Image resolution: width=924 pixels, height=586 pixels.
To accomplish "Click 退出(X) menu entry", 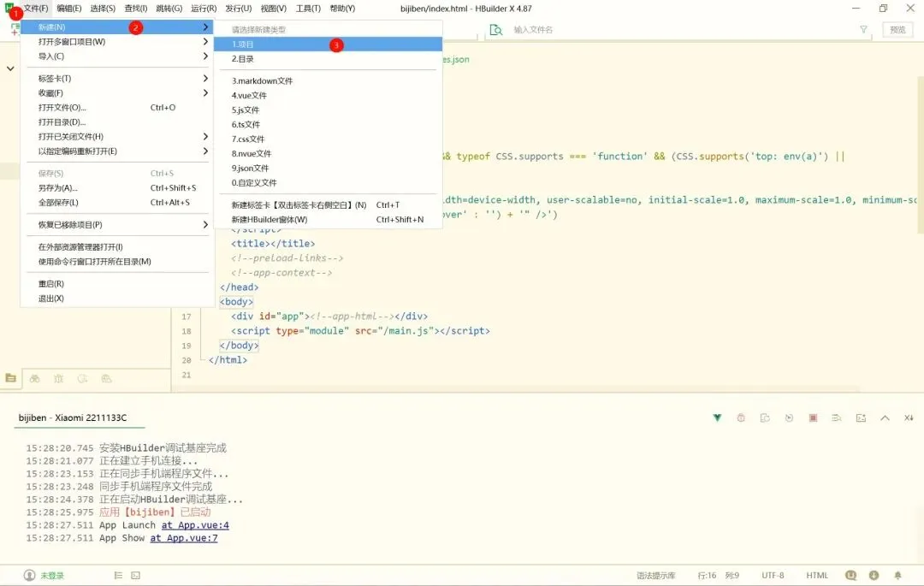I will point(117,299).
